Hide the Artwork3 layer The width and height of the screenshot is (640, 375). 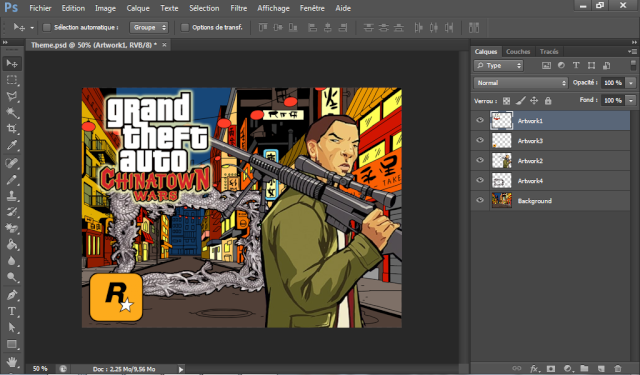pos(480,140)
